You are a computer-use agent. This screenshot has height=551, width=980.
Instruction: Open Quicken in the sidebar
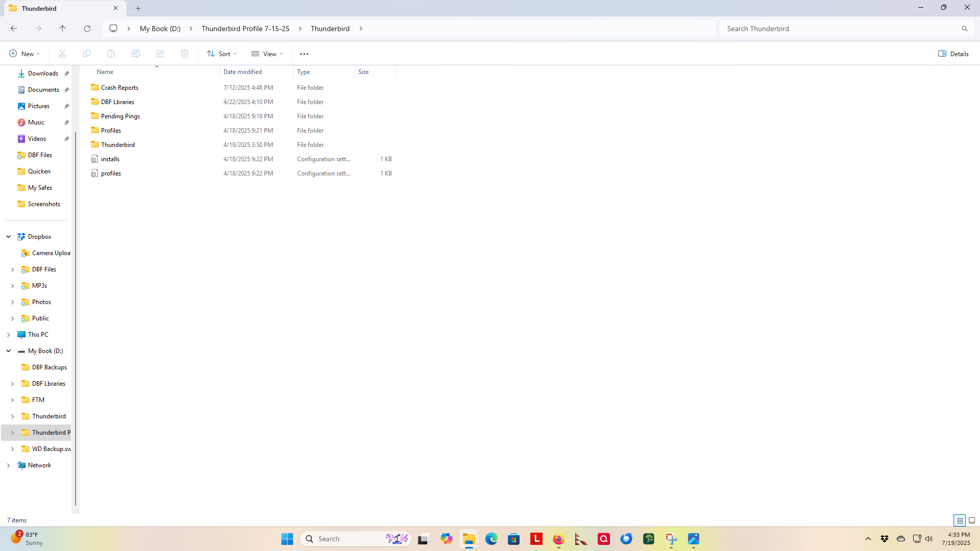point(38,171)
